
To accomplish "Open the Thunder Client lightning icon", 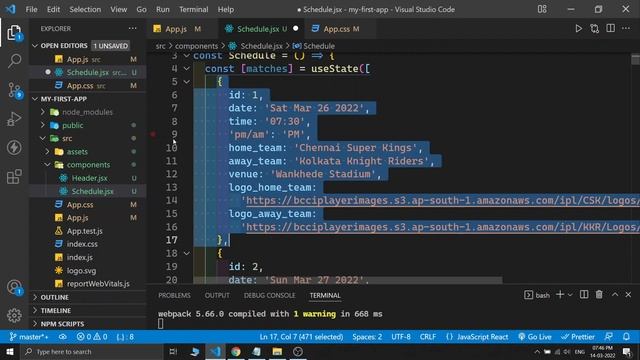I will click(14, 147).
